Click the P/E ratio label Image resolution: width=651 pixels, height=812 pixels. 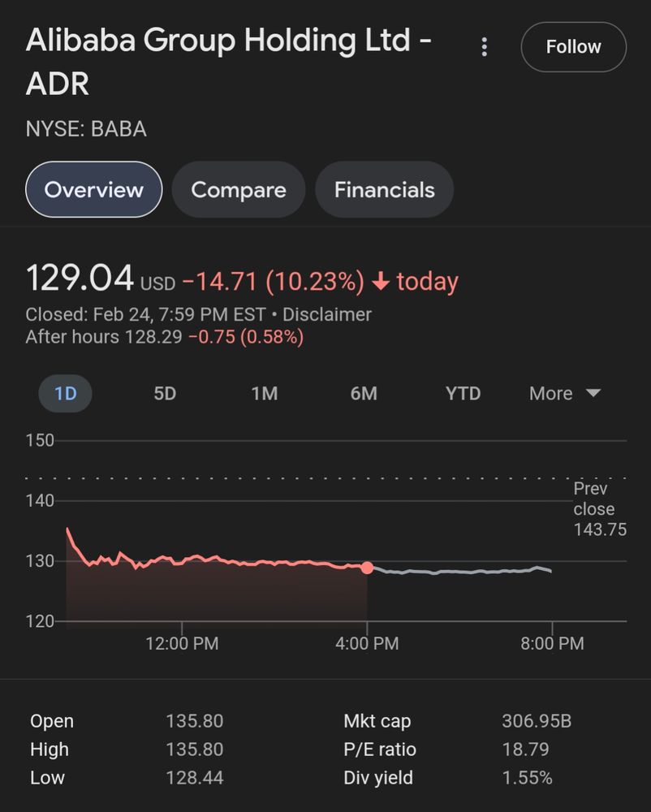[x=380, y=749]
